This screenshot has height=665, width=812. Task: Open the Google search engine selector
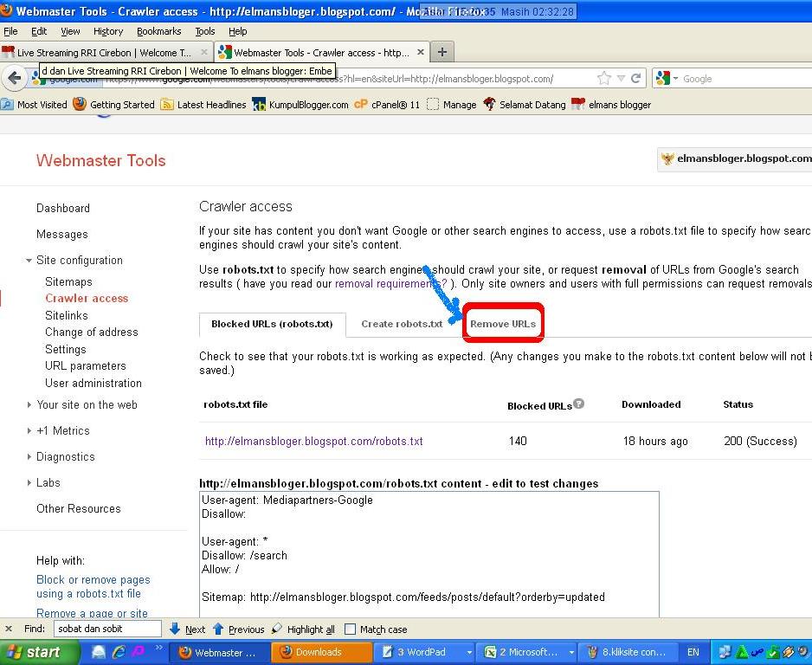[x=667, y=78]
